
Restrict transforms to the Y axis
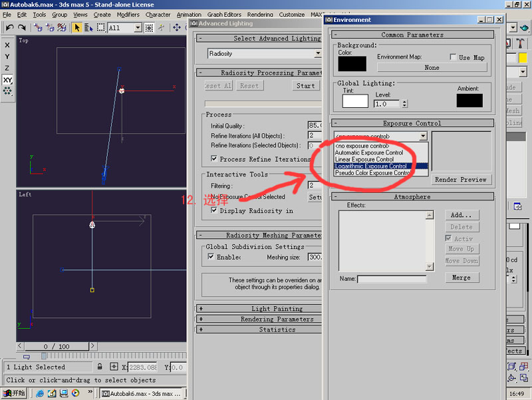click(x=7, y=57)
